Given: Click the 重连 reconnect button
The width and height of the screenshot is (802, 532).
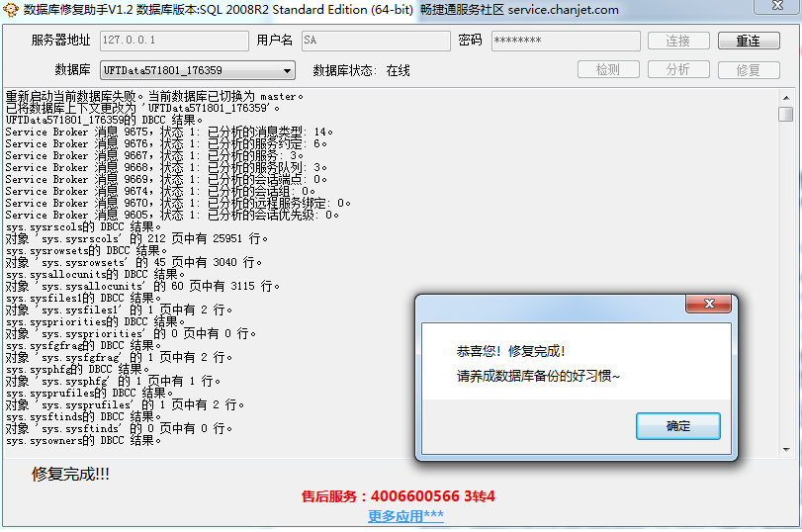Looking at the screenshot, I should (x=749, y=41).
